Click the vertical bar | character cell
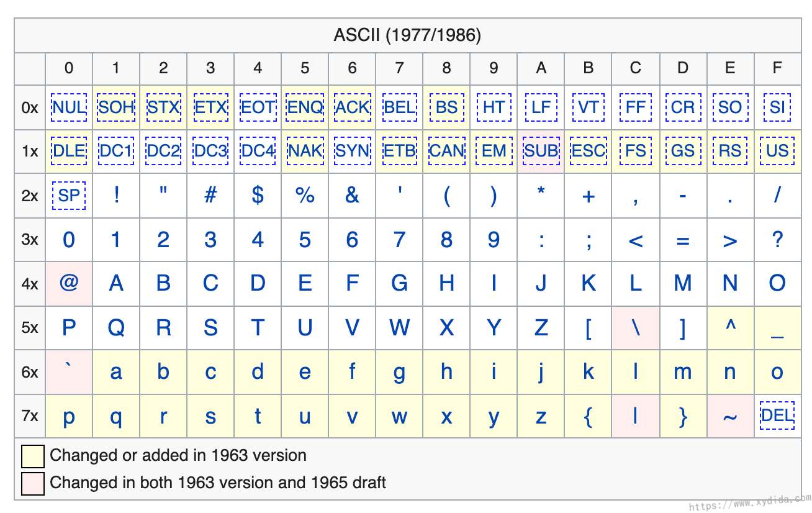The width and height of the screenshot is (812, 513). 635,416
